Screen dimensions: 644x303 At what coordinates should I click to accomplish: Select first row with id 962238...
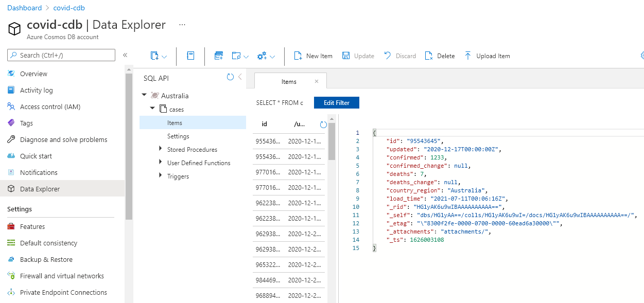coord(289,203)
